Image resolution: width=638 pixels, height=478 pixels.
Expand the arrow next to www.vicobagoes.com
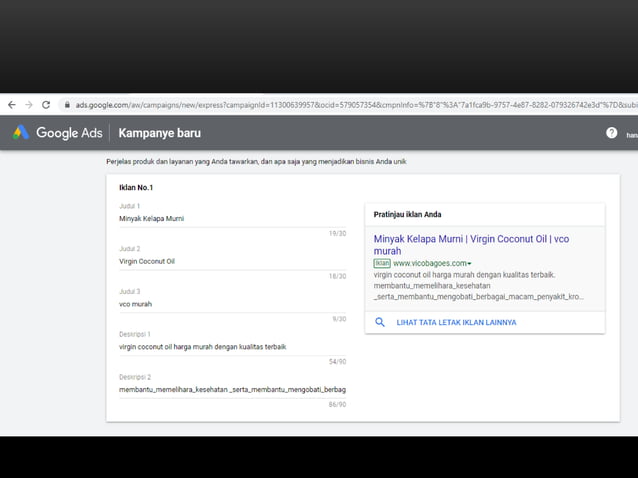coord(470,264)
